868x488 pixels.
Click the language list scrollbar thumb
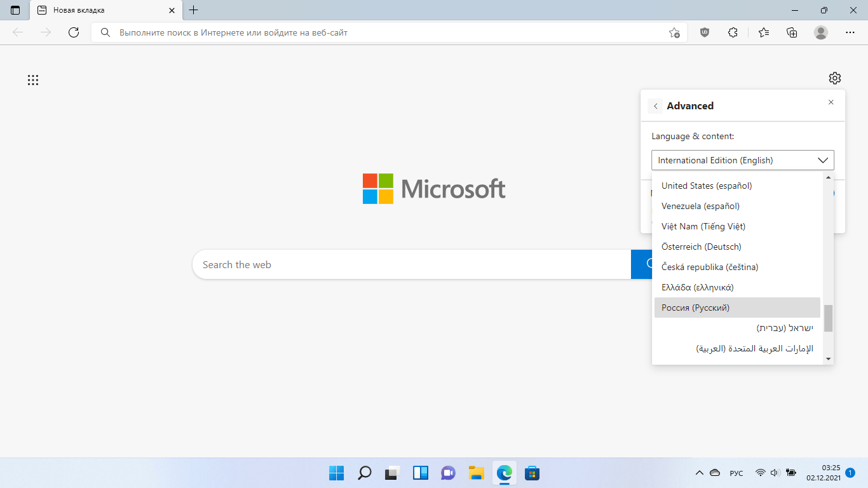pos(828,318)
